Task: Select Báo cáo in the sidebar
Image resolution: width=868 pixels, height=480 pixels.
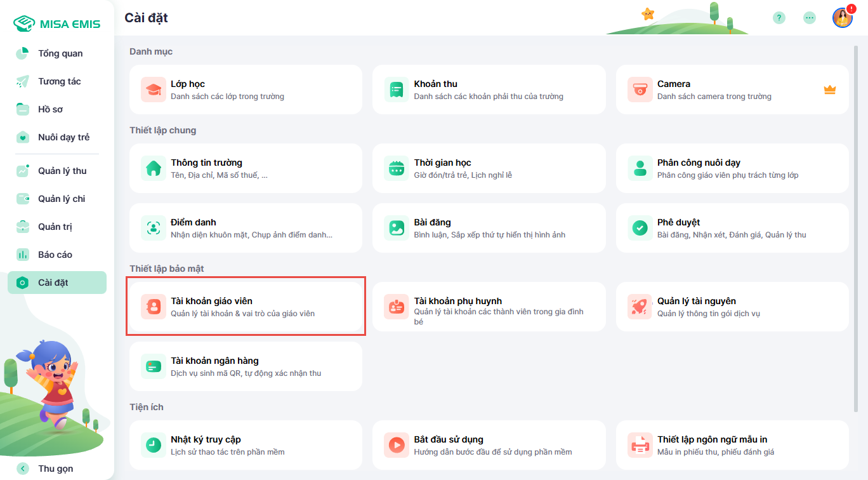Action: [x=55, y=255]
